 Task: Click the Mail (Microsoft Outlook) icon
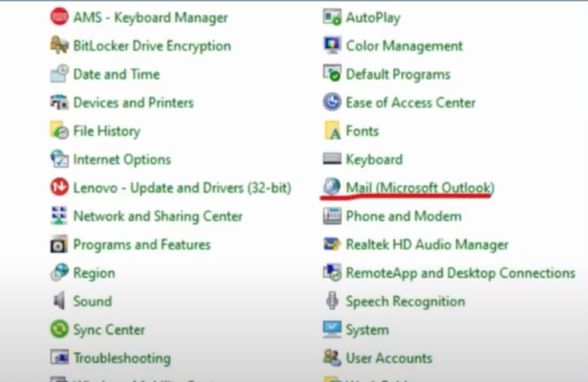(332, 186)
